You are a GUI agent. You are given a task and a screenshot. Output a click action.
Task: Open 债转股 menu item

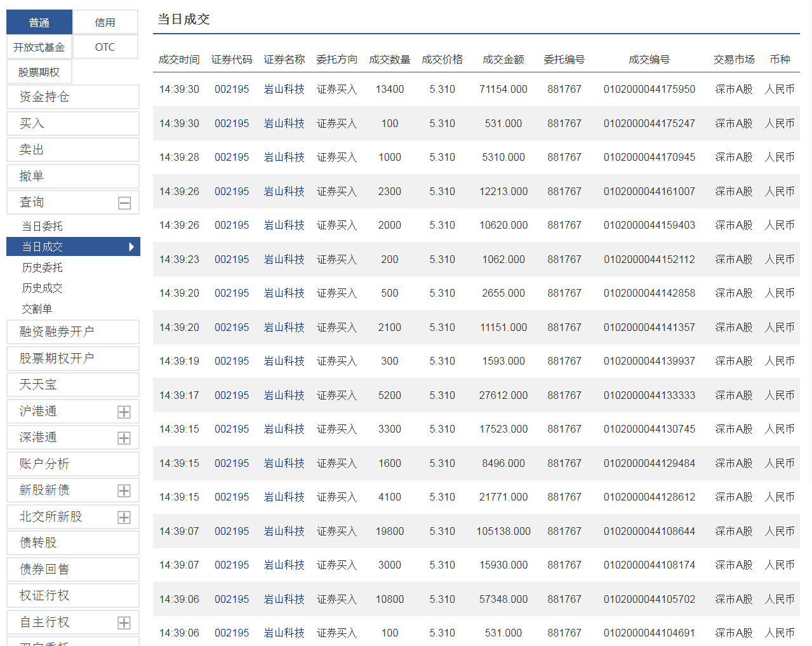pyautogui.click(x=73, y=542)
